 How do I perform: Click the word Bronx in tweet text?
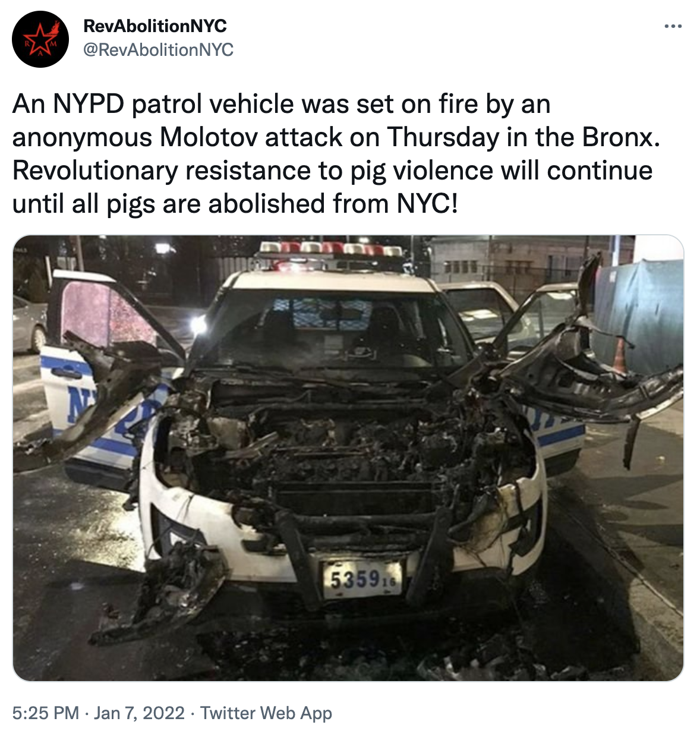point(621,137)
